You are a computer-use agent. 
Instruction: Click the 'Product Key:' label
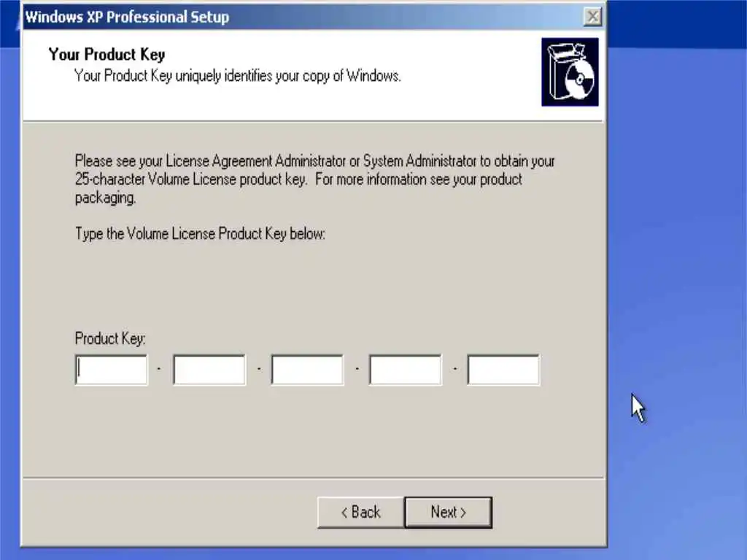tap(110, 338)
